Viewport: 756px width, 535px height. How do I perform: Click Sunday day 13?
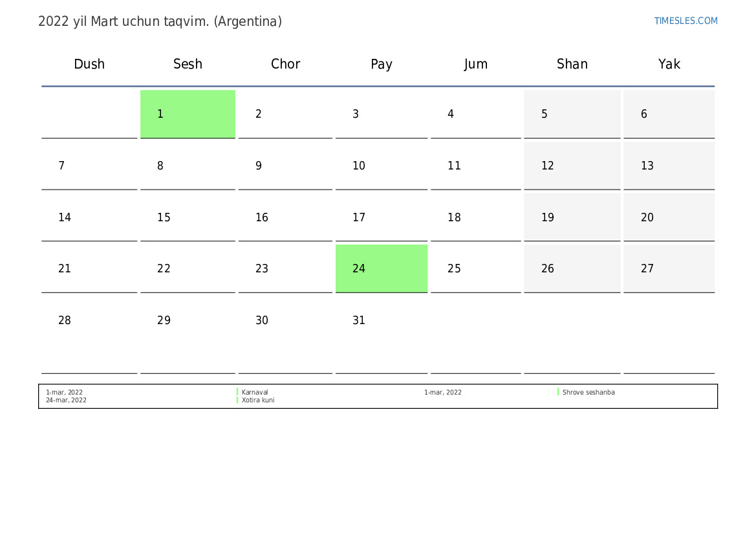[669, 166]
